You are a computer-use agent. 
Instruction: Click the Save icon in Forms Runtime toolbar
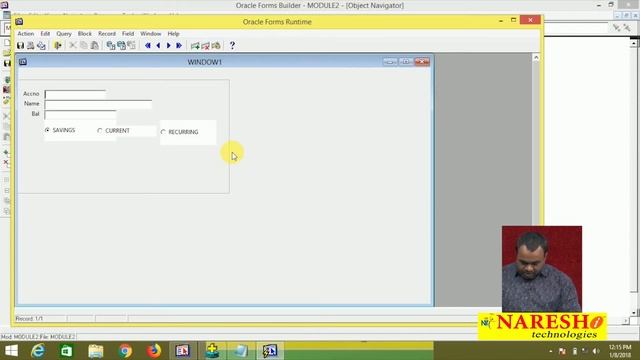coord(20,45)
